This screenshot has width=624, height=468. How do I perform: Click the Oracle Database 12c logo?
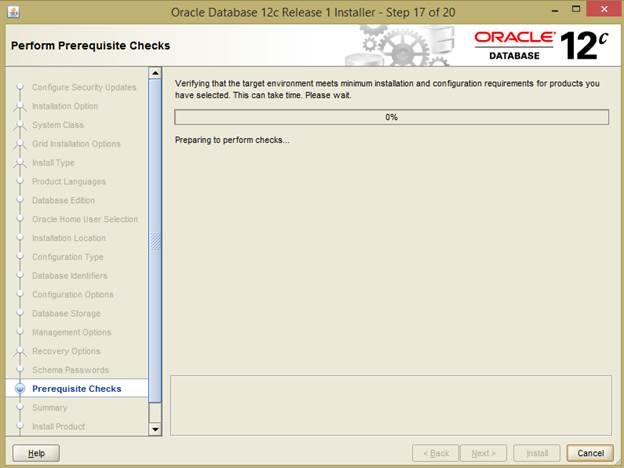click(x=541, y=46)
